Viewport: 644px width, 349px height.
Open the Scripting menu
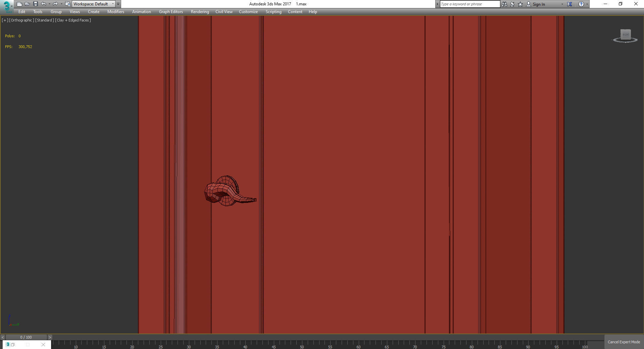[274, 12]
